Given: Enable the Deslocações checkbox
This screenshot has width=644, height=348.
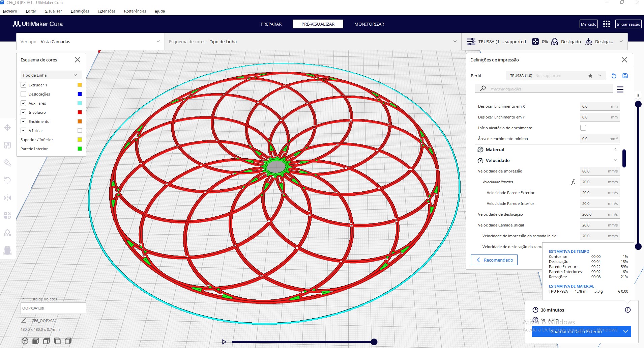Looking at the screenshot, I should pyautogui.click(x=24, y=94).
